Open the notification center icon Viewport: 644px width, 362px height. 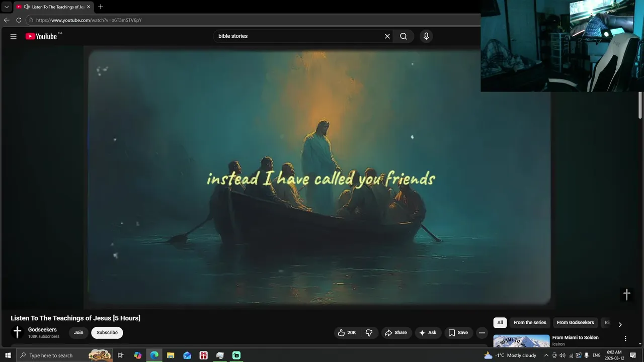(633, 355)
